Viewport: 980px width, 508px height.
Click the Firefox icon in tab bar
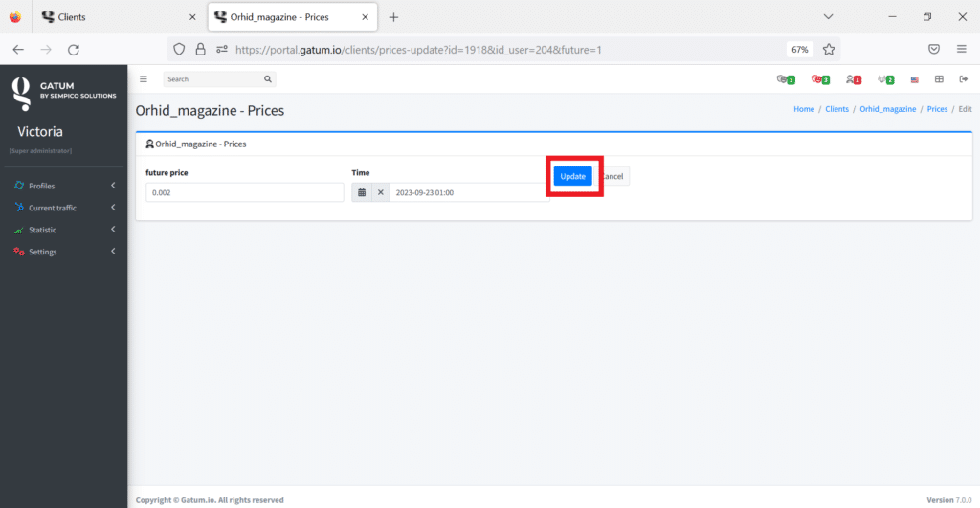15,17
